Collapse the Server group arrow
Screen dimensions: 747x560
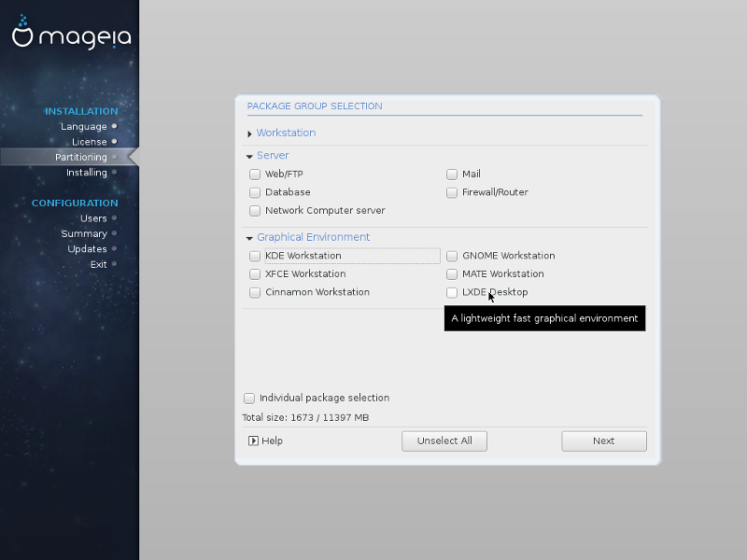[249, 156]
